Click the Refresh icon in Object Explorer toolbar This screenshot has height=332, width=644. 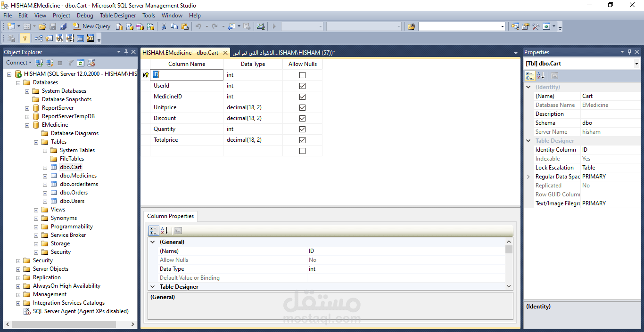tap(81, 63)
